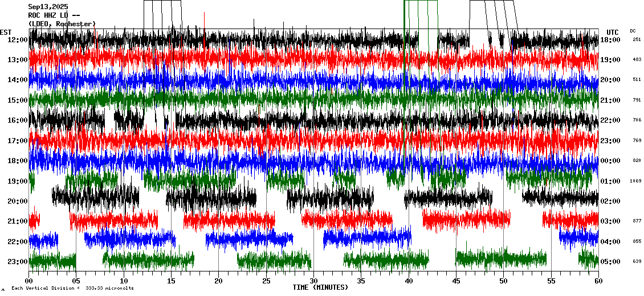Click the 30 minute tick label
Viewport: 644px width, 296px height.
click(x=313, y=281)
